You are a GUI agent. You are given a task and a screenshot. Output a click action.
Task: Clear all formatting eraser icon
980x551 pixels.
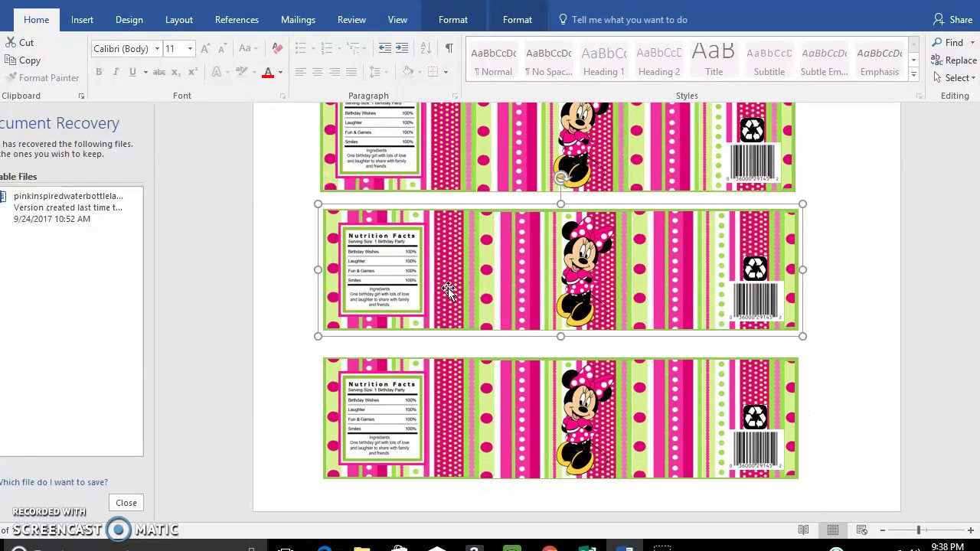coord(277,49)
